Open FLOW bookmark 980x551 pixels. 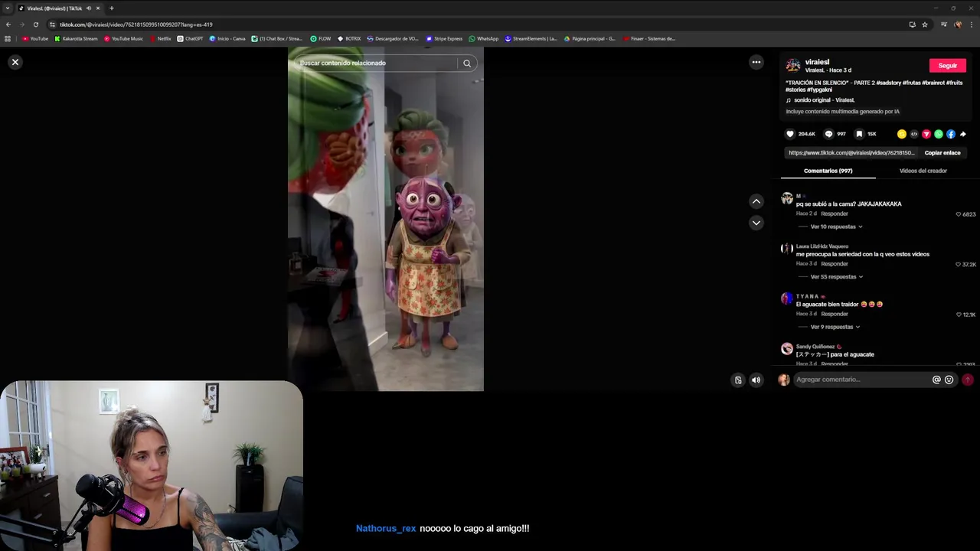click(x=321, y=38)
